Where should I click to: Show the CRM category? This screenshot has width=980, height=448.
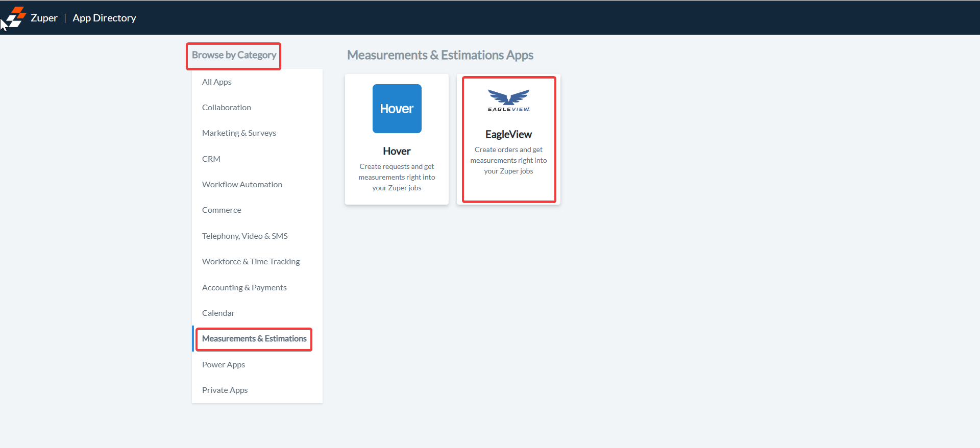(257, 159)
